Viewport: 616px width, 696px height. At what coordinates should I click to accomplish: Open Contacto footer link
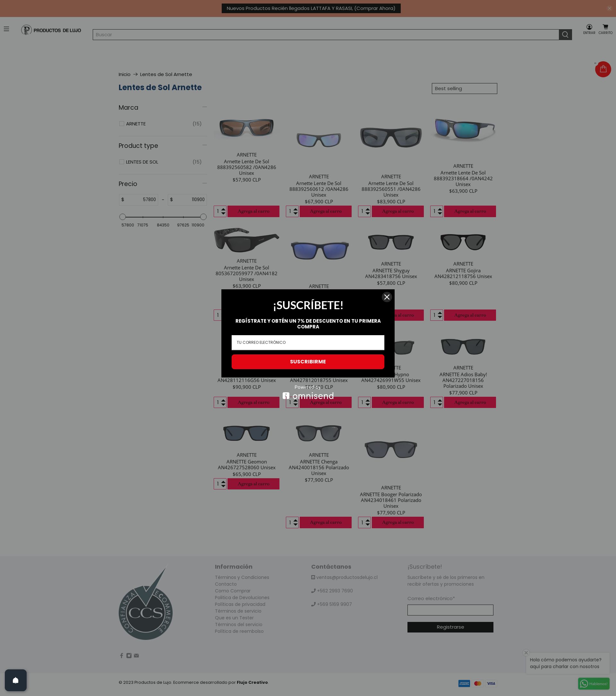click(x=226, y=584)
